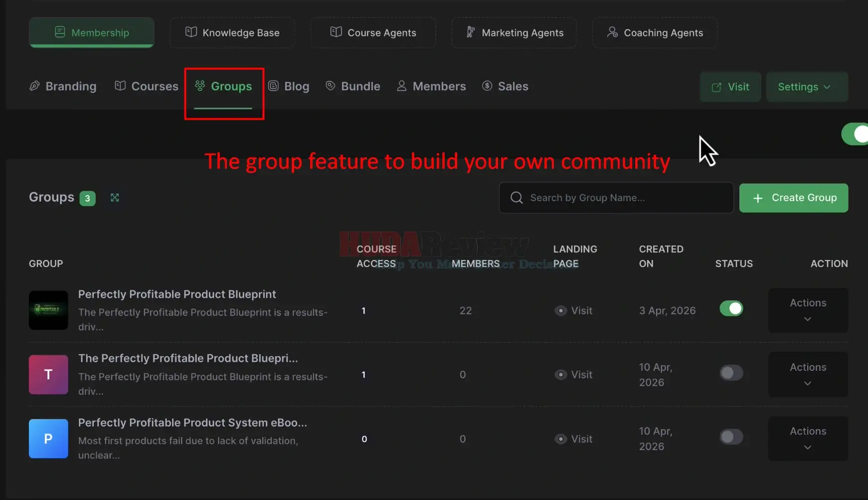Image resolution: width=868 pixels, height=500 pixels.
Task: Click the STATUS column header
Action: point(734,263)
